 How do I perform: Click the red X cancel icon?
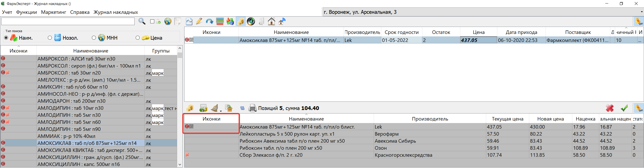[x=610, y=108]
